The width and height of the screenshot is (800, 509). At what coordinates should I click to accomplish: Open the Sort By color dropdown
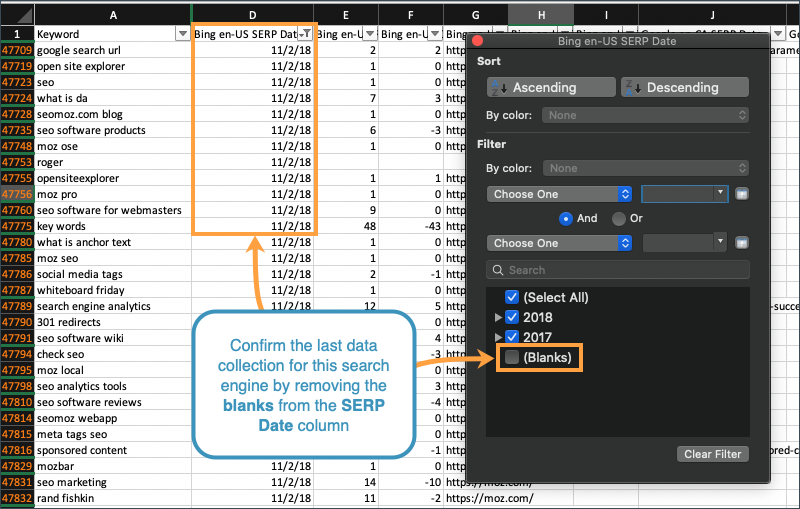(x=645, y=115)
